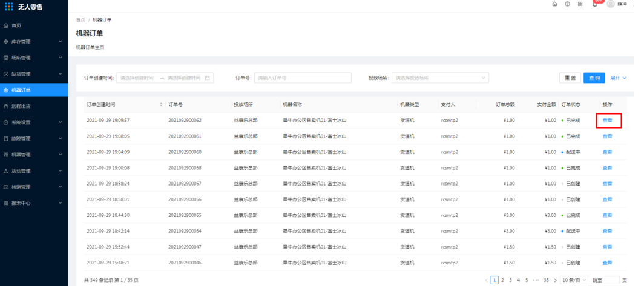Screen dimensions: 644x291
Task: Click the 跳至 page number input
Action: 612,280
